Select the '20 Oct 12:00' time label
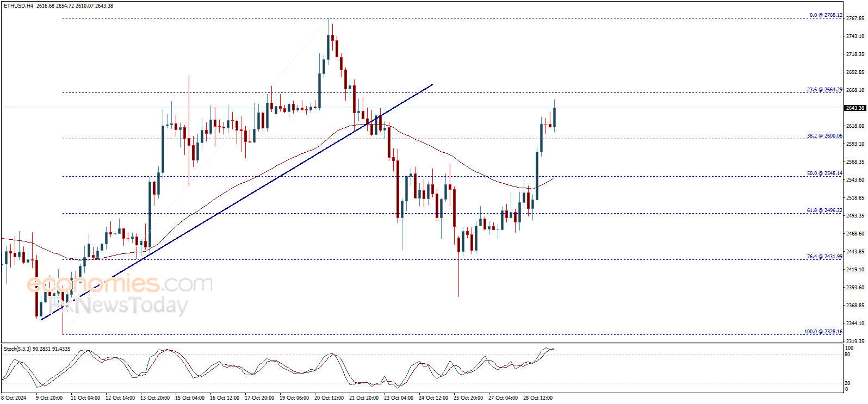Screen dimensions: 868x404 click(329, 398)
